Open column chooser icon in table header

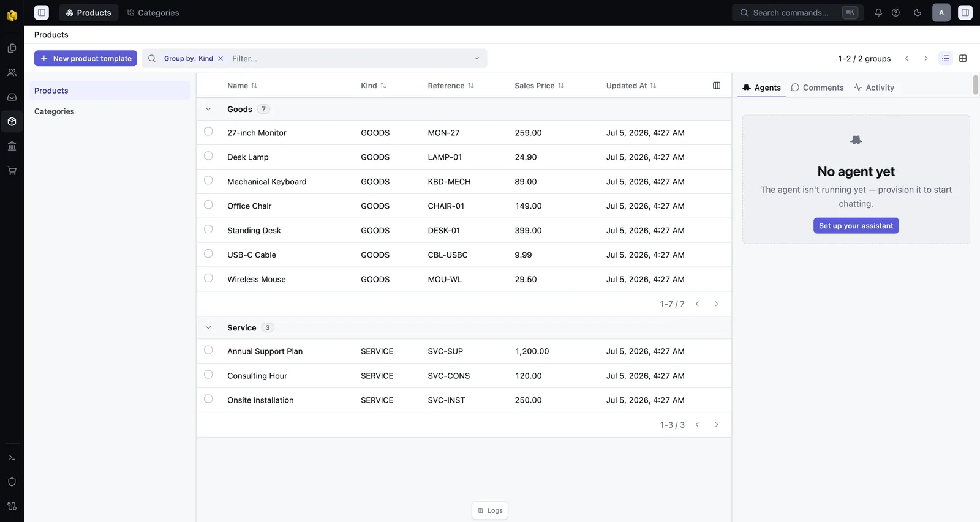coord(717,86)
